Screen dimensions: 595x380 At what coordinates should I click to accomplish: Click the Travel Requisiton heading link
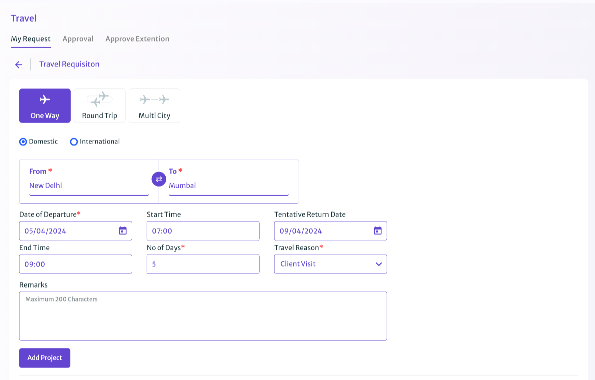tap(69, 64)
